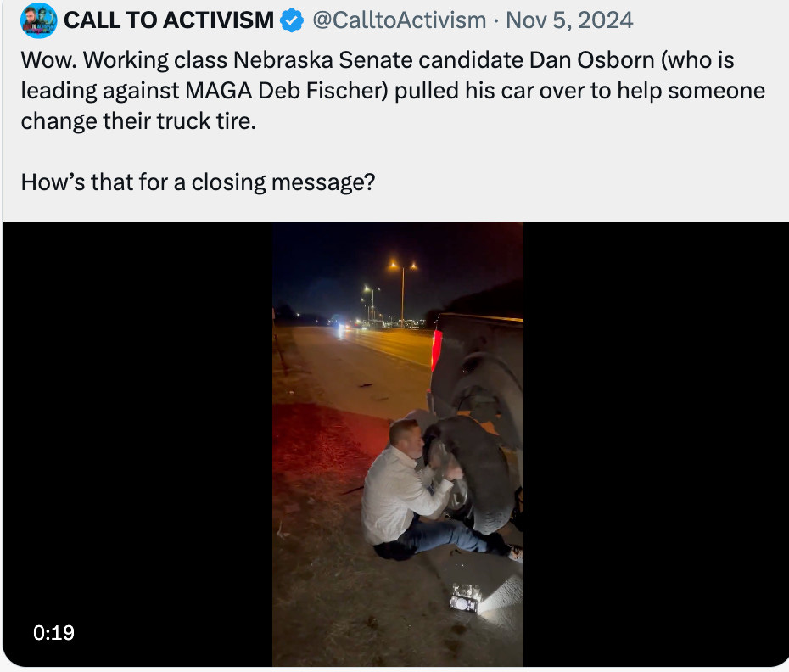Click the word "Wow." starting the tweet

click(49, 60)
